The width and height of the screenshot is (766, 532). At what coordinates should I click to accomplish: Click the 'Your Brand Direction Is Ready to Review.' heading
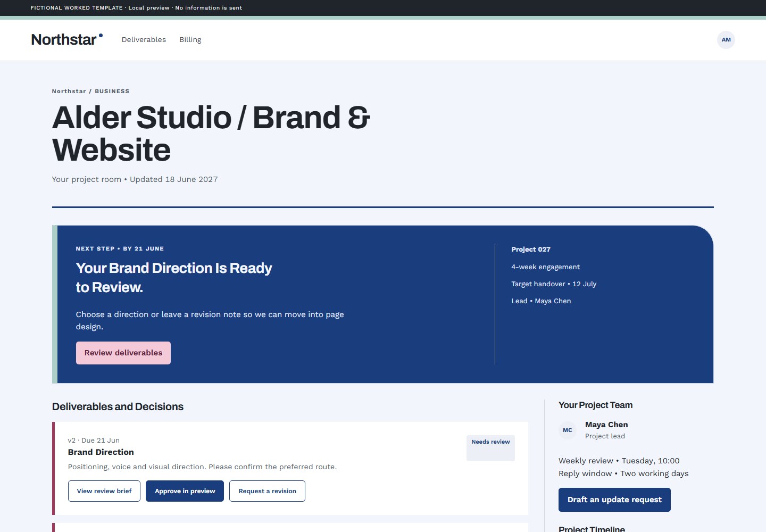click(x=174, y=278)
